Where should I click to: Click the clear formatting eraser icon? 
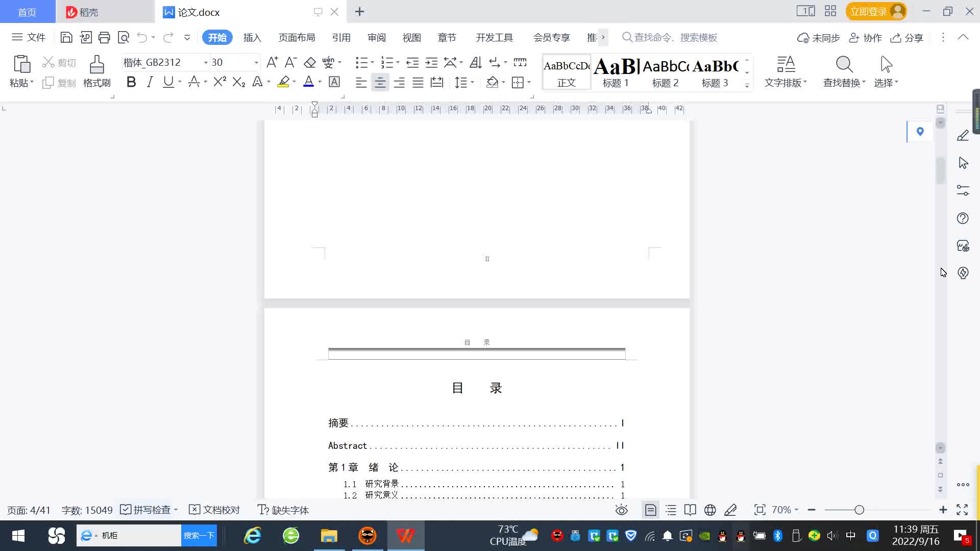[x=310, y=62]
